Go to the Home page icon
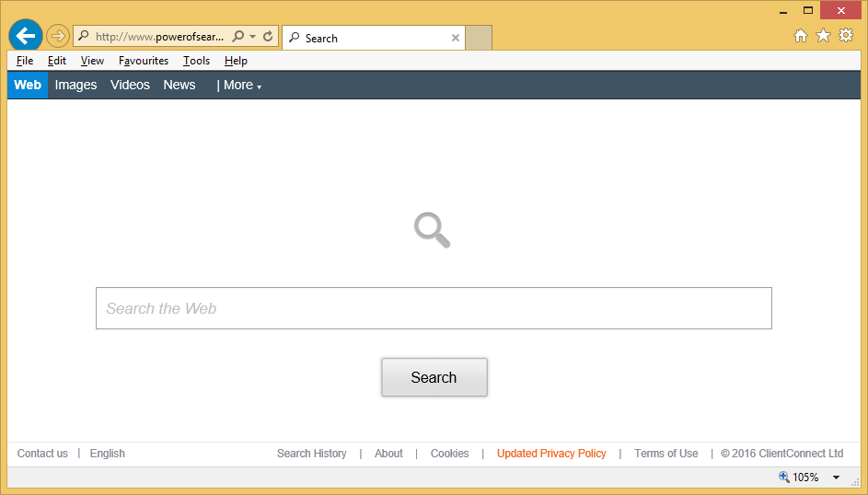This screenshot has height=495, width=868. (801, 35)
